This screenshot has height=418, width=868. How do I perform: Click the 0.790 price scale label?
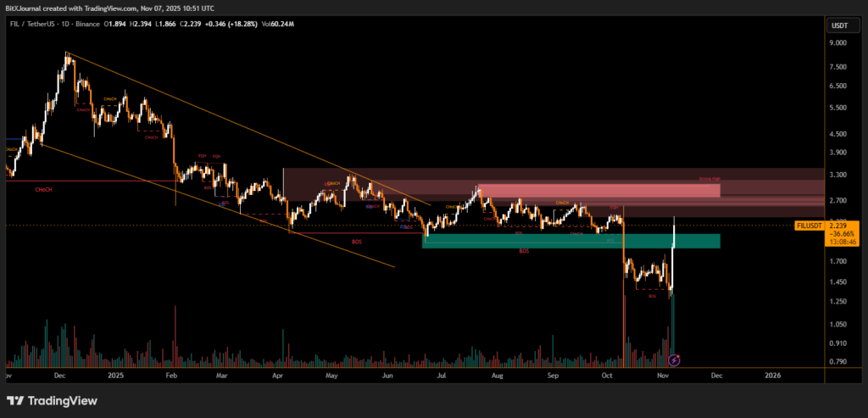click(x=838, y=362)
